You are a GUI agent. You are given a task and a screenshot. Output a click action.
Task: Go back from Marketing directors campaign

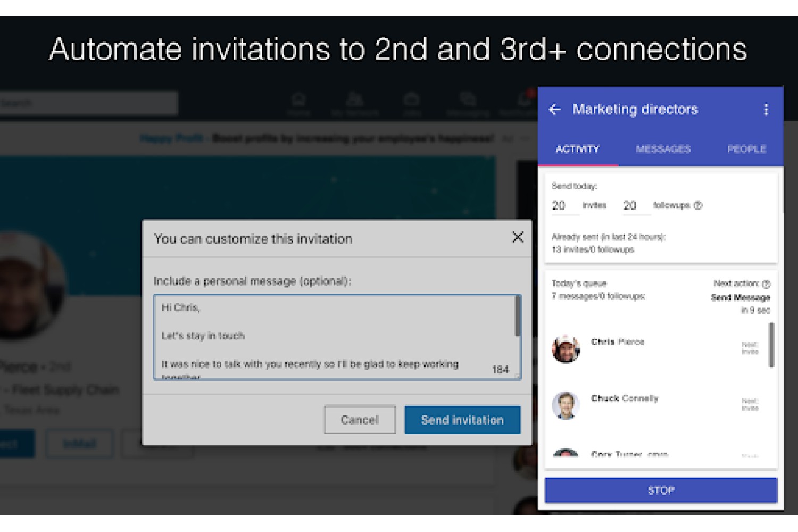click(555, 110)
